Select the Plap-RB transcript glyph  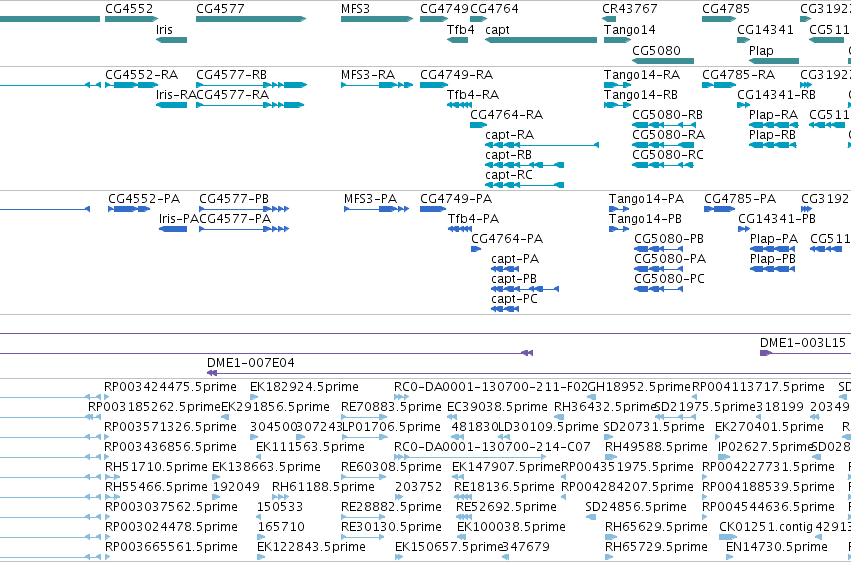click(772, 145)
